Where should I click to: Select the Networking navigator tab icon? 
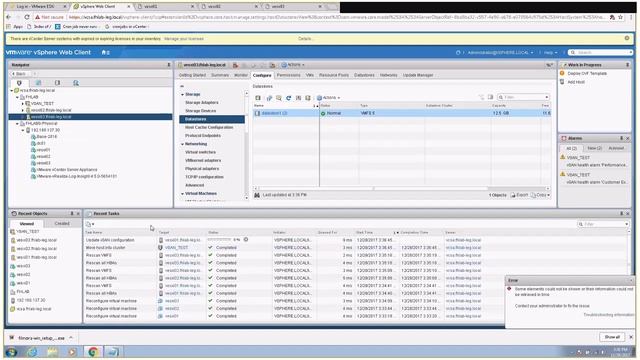click(76, 83)
